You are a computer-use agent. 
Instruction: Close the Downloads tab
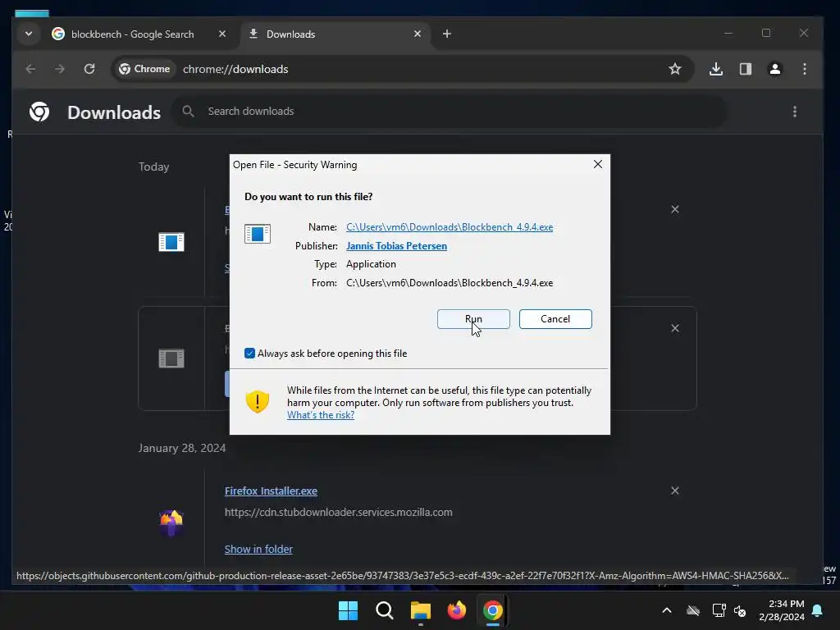[418, 34]
